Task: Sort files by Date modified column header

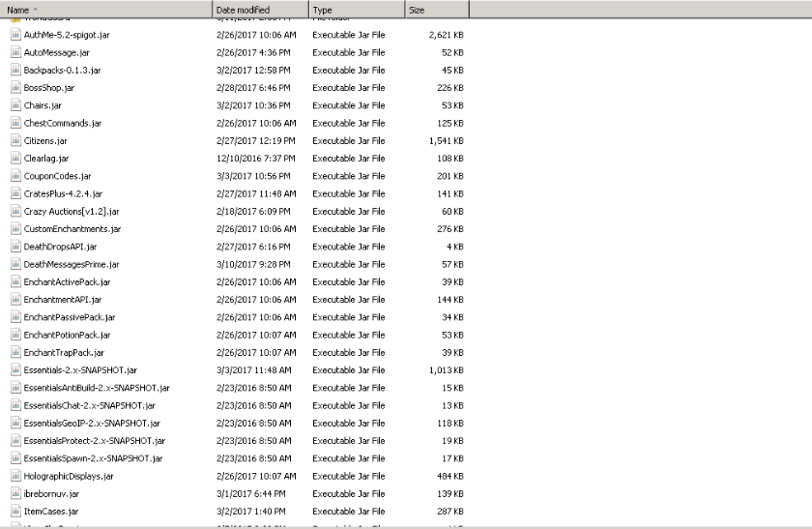Action: 261,10
